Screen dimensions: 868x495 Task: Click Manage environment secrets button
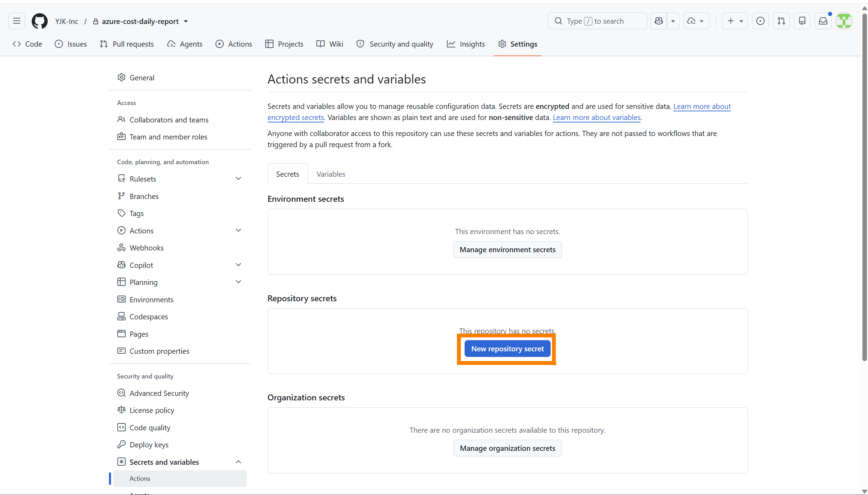507,250
